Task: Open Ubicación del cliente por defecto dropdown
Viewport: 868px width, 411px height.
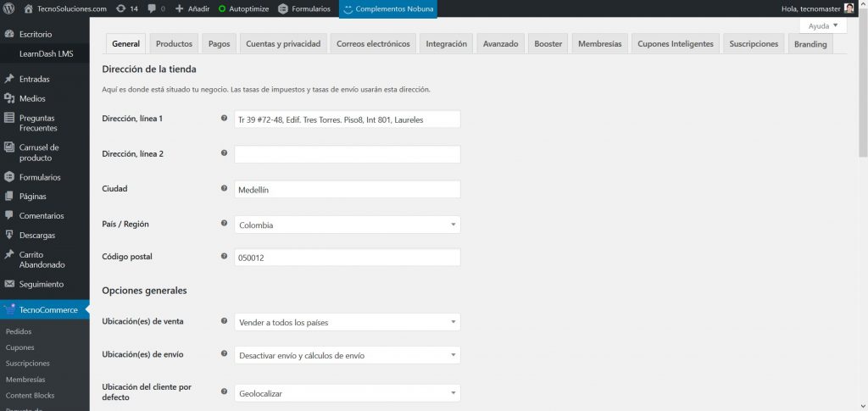Action: coord(347,392)
